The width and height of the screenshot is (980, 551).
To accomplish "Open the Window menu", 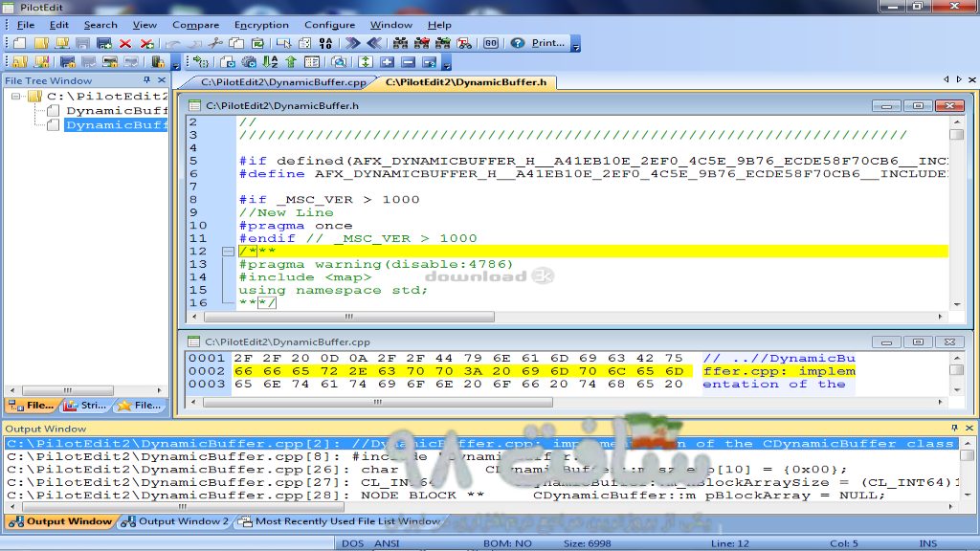I will [390, 25].
